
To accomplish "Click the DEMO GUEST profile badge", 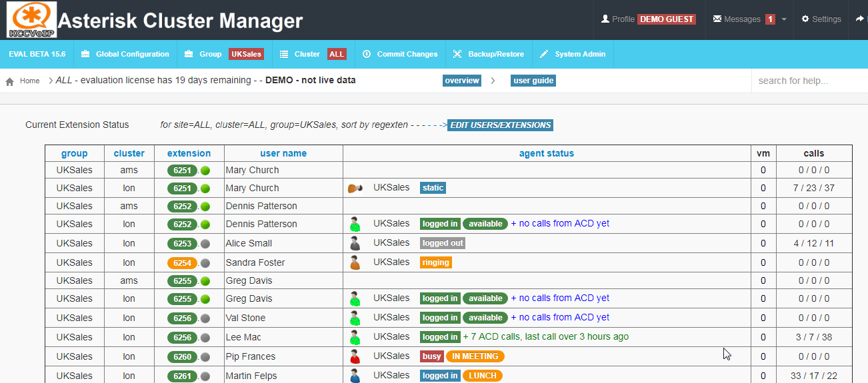I will point(667,19).
